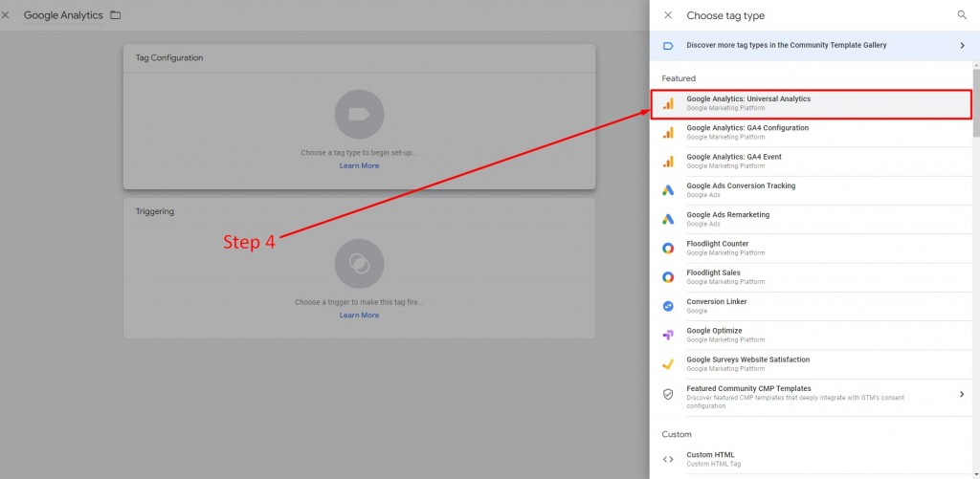
Task: Close the Choose tag type panel
Action: click(x=667, y=15)
